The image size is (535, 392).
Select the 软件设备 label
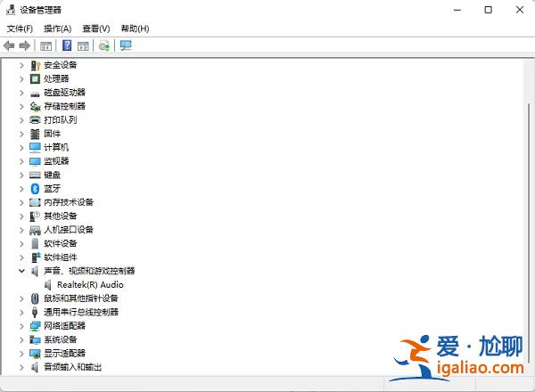point(61,243)
